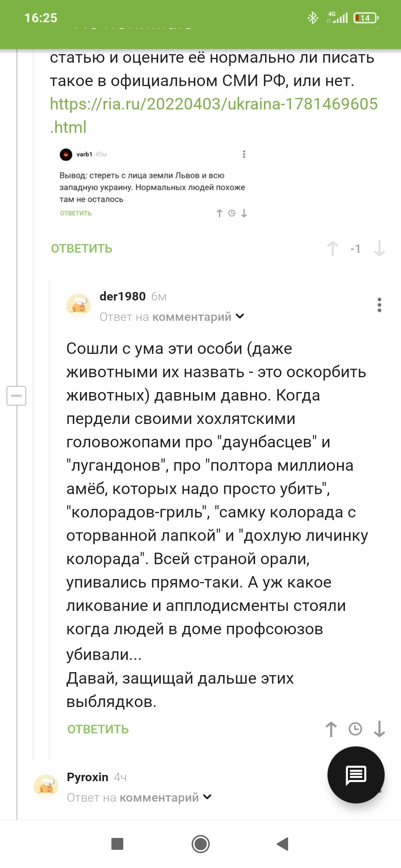This screenshot has width=401, height=868.
Task: Tap Android back navigation button
Action: click(x=283, y=844)
